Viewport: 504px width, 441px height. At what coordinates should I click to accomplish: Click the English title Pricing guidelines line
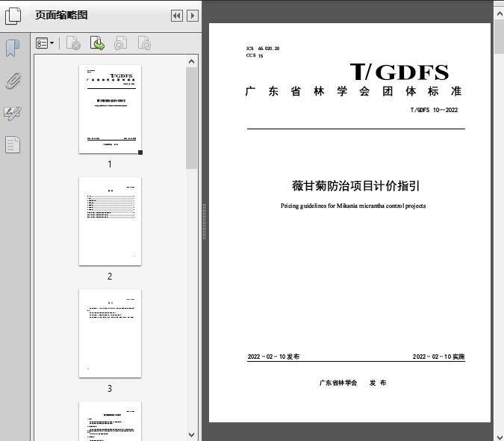click(353, 206)
